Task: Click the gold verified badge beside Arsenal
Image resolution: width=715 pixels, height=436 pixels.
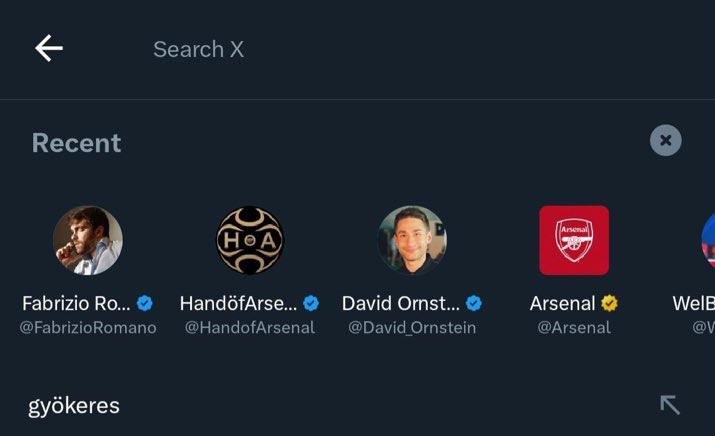Action: (x=609, y=303)
